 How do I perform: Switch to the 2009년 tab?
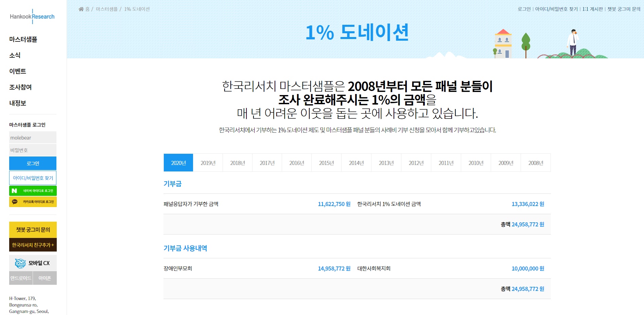coord(506,163)
